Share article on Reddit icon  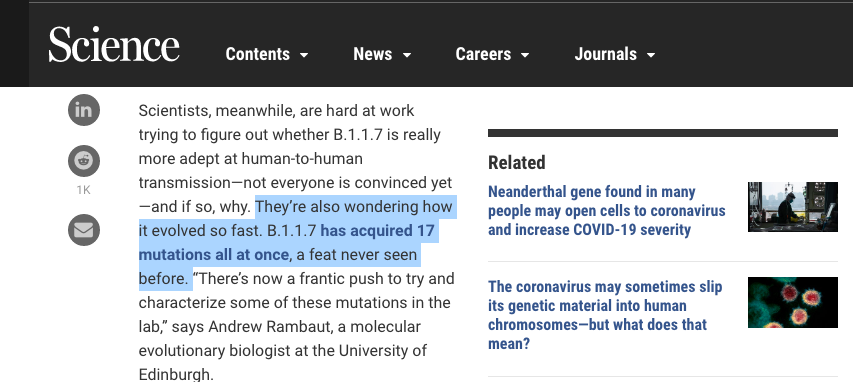click(x=84, y=161)
